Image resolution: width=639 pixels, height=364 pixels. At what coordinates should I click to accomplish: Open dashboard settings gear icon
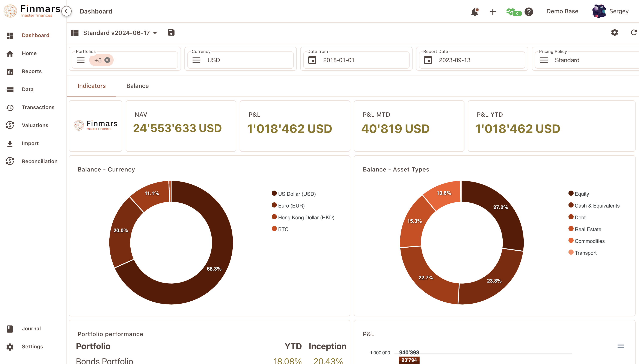pyautogui.click(x=614, y=33)
